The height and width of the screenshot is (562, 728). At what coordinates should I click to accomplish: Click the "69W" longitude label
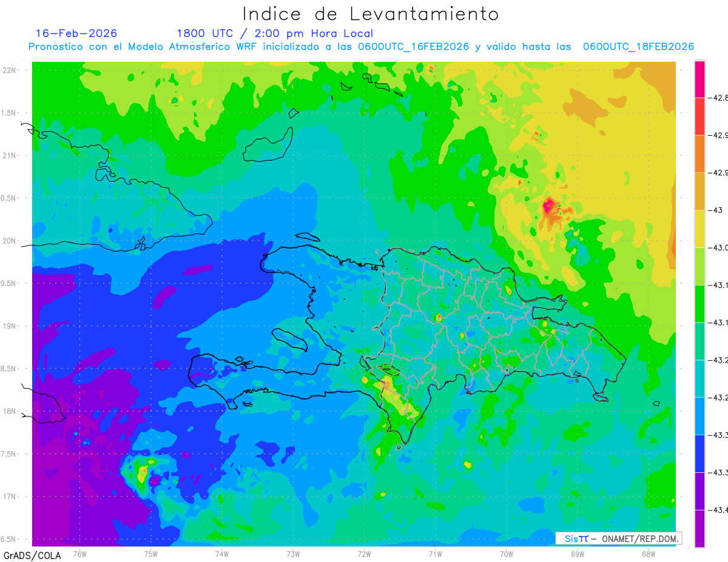(x=578, y=554)
